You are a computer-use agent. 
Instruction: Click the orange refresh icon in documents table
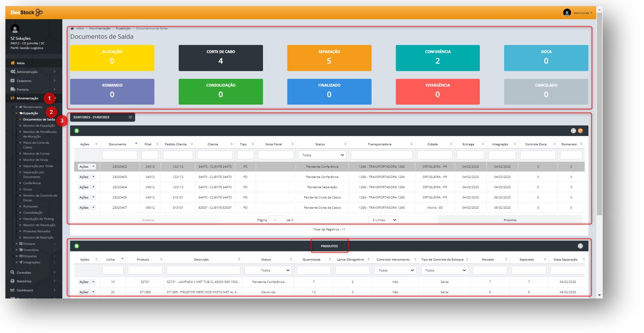tap(580, 131)
